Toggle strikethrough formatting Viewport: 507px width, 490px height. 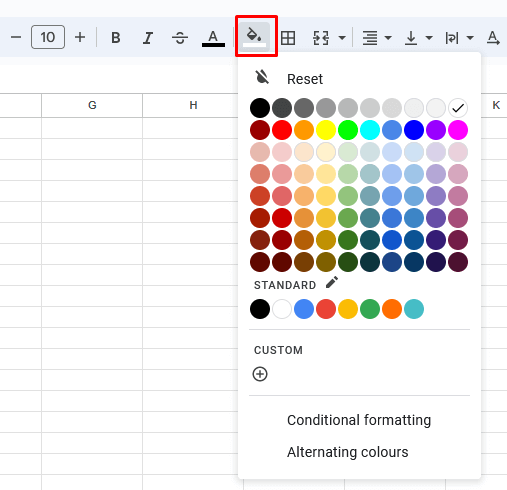pyautogui.click(x=180, y=38)
